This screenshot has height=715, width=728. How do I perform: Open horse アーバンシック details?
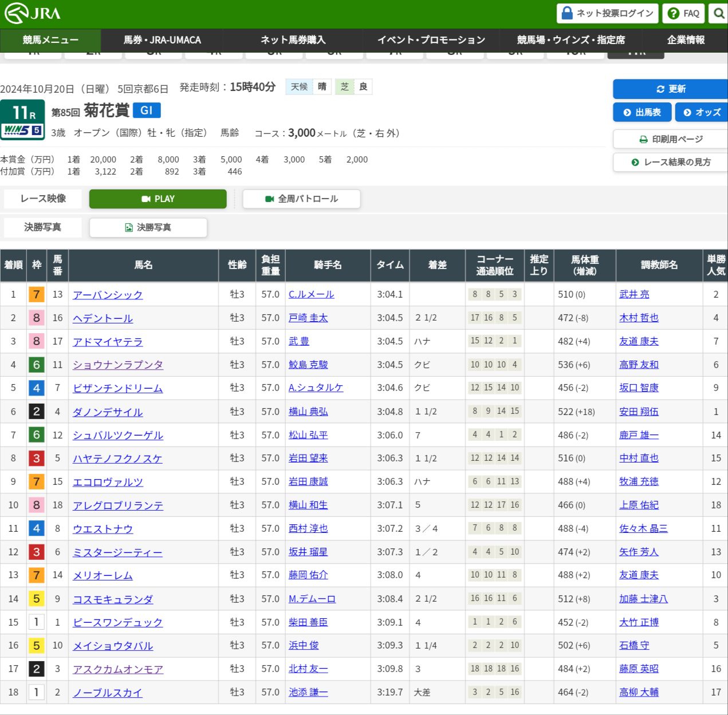(x=108, y=295)
